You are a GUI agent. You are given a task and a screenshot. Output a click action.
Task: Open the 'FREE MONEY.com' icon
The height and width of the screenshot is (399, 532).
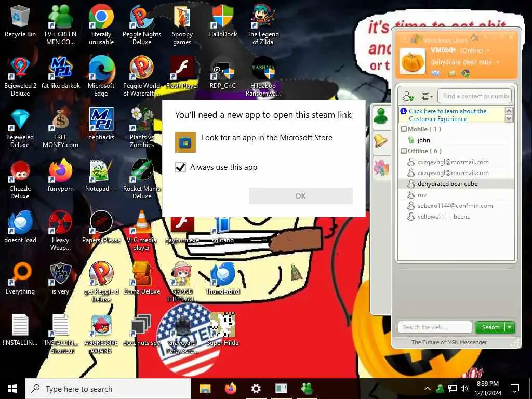(x=60, y=128)
